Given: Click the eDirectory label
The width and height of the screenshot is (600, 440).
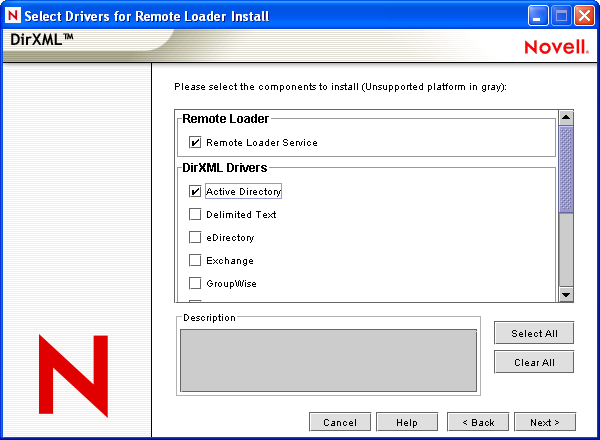Looking at the screenshot, I should pos(230,238).
